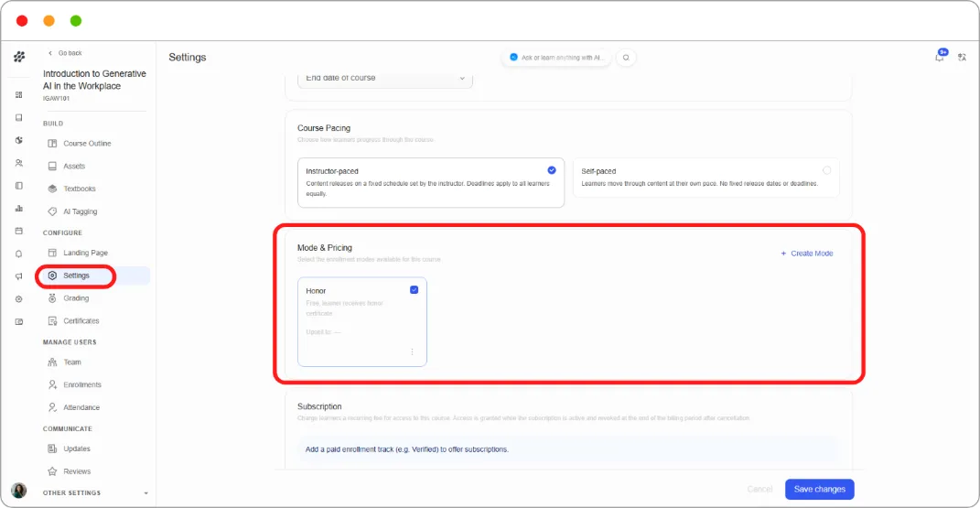Open the book icon in the left rail
The image size is (980, 508).
pos(18,117)
